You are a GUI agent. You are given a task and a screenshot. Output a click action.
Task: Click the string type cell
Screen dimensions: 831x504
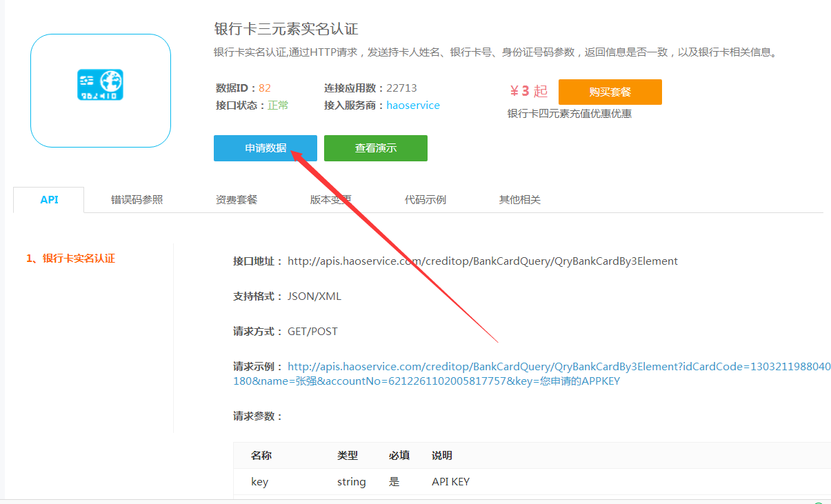tap(352, 482)
